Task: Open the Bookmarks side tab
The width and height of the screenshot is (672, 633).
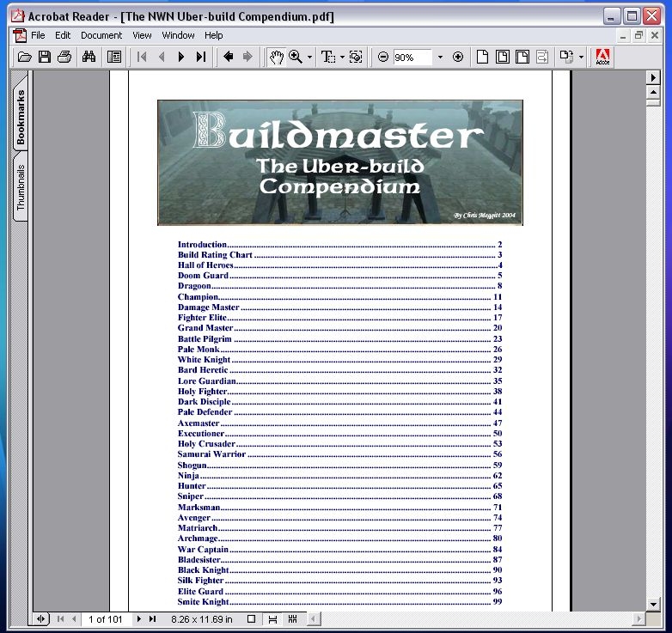Action: click(21, 117)
